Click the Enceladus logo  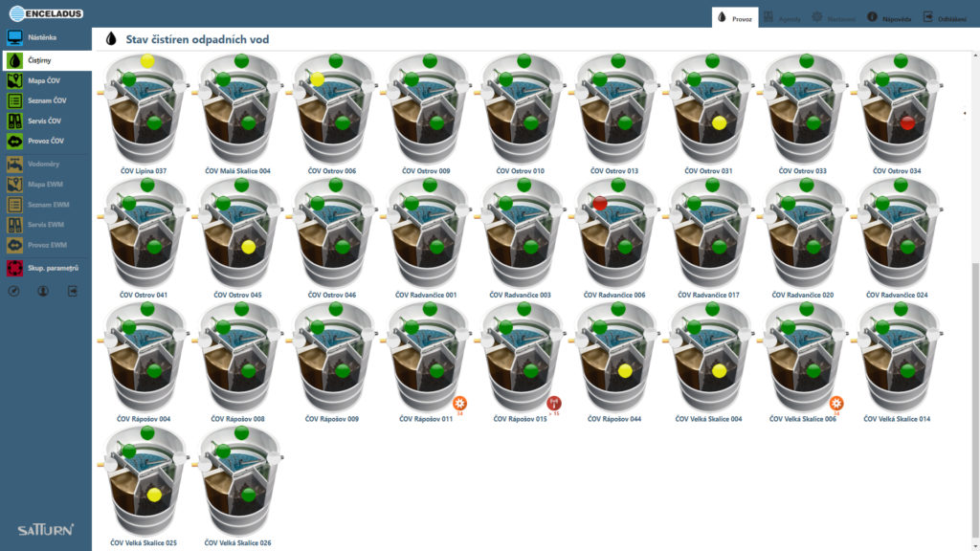point(46,13)
